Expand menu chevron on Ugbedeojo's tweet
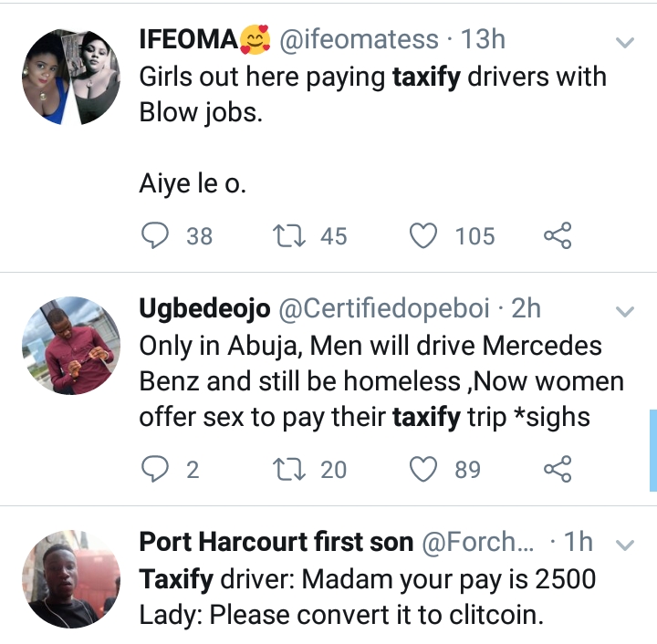Viewport: 657px width, 644px height. point(625,312)
